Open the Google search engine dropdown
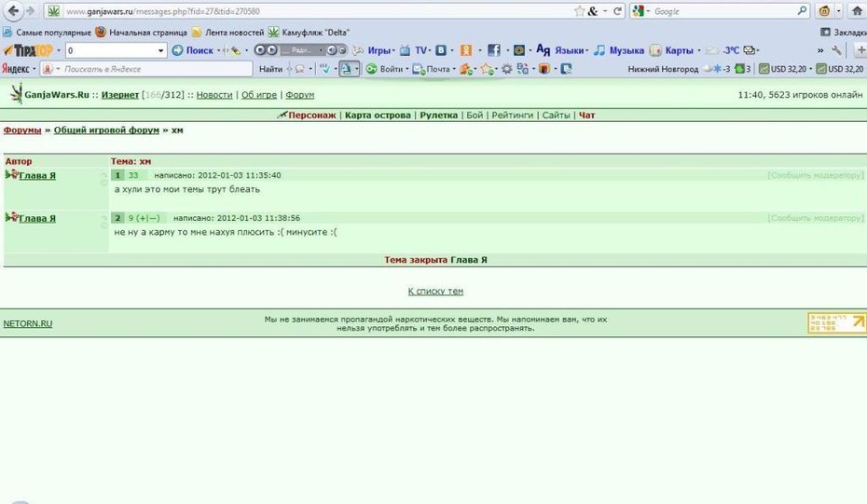 pyautogui.click(x=649, y=11)
